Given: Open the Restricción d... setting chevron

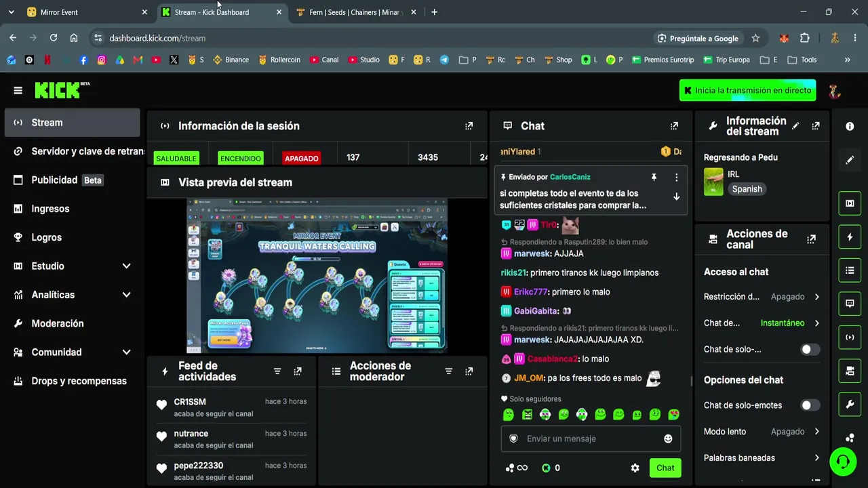Looking at the screenshot, I should (x=816, y=297).
